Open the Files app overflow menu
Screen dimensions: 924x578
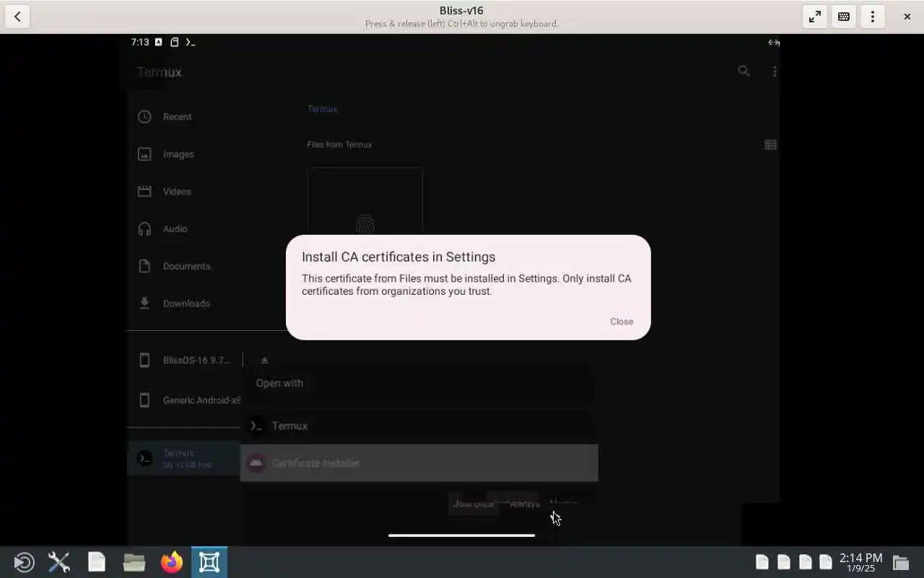tap(775, 72)
